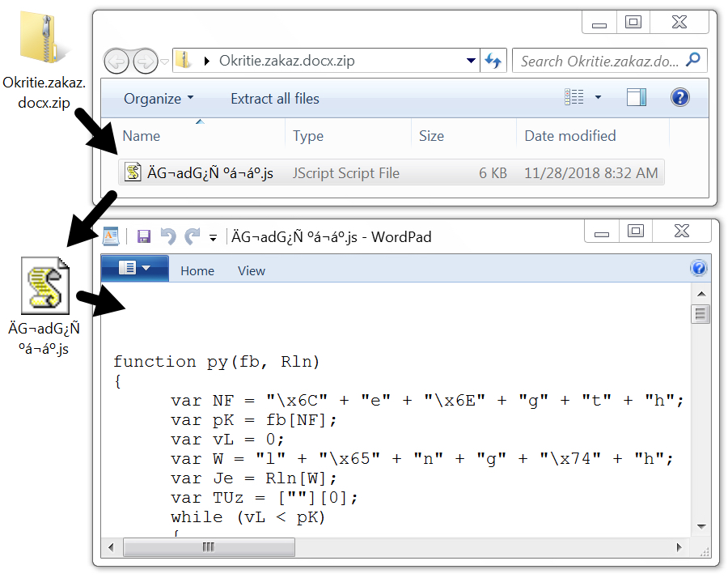The image size is (728, 578).
Task: Open the Organize menu
Action: point(159,99)
